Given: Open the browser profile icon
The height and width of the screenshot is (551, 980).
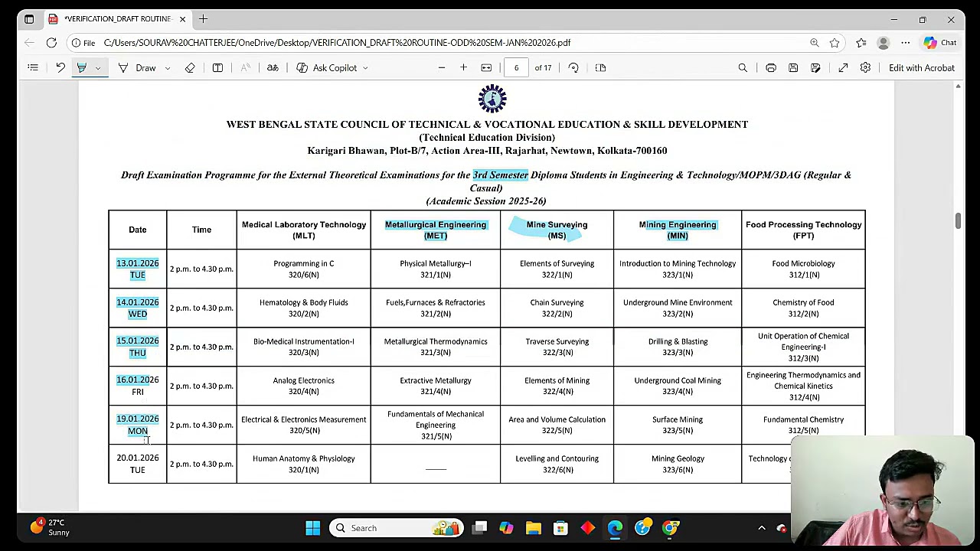Looking at the screenshot, I should coord(884,43).
